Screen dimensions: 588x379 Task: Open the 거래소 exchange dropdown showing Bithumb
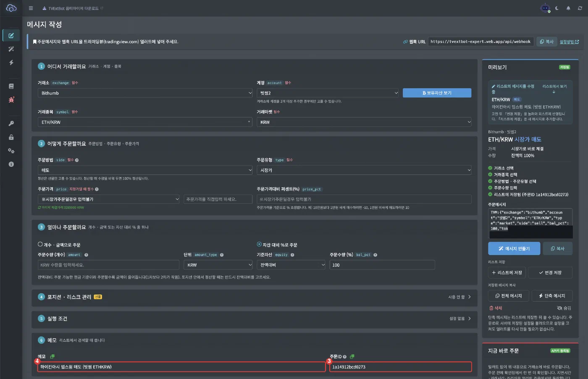click(145, 93)
